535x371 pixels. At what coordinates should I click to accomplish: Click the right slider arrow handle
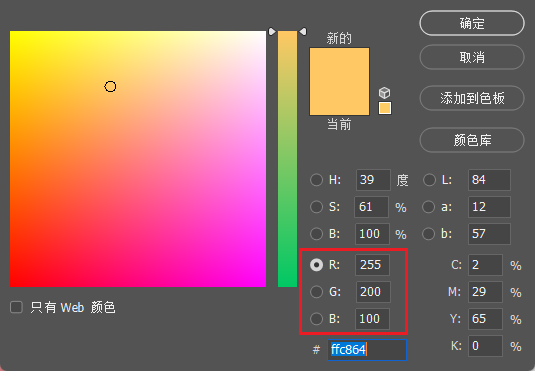[x=303, y=32]
